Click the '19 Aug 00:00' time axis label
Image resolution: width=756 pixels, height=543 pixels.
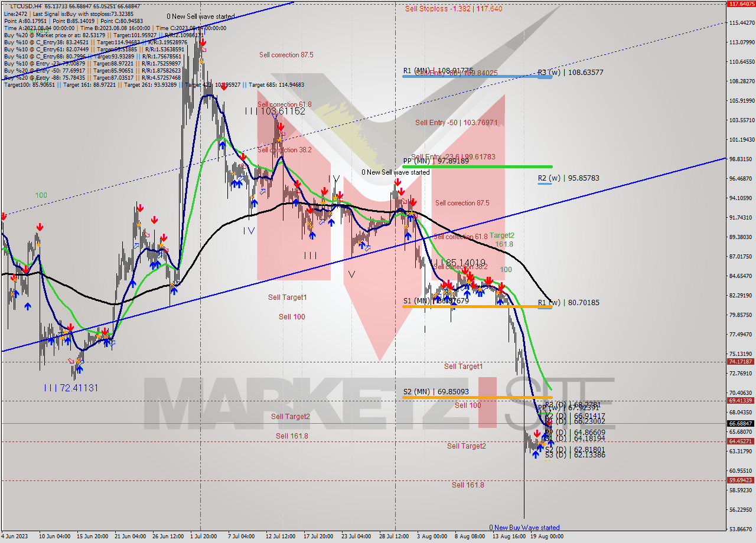pos(547,537)
